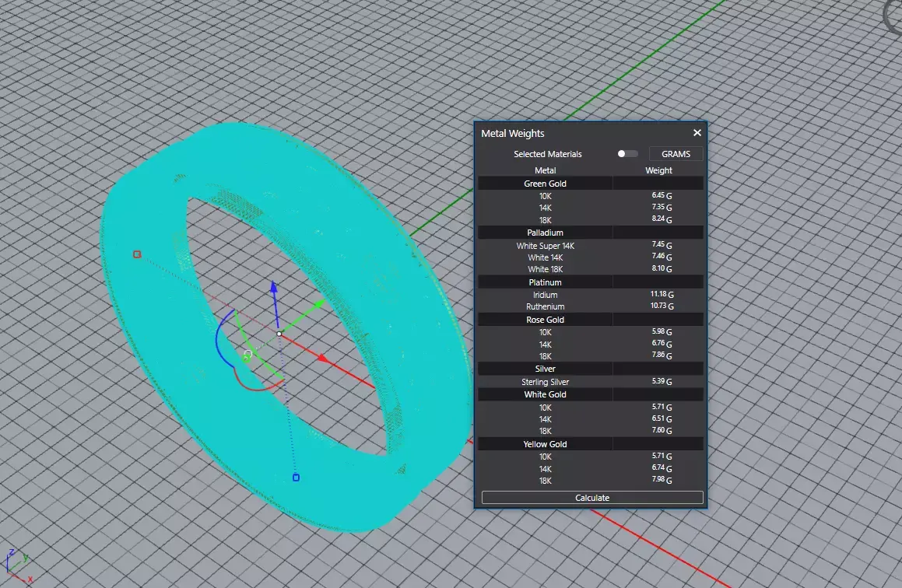902x588 pixels.
Task: Click the Palladium White 14K row
Action: point(590,257)
